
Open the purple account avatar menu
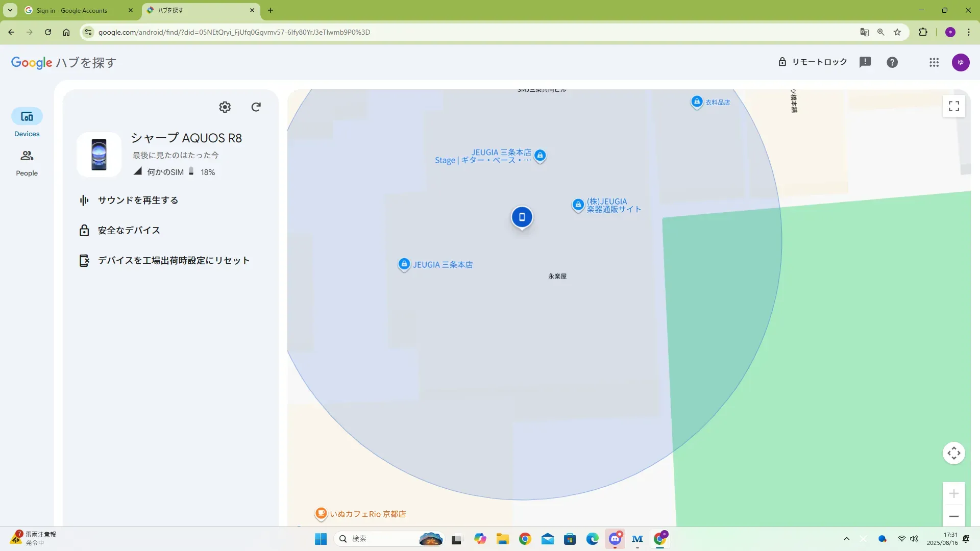pyautogui.click(x=960, y=62)
